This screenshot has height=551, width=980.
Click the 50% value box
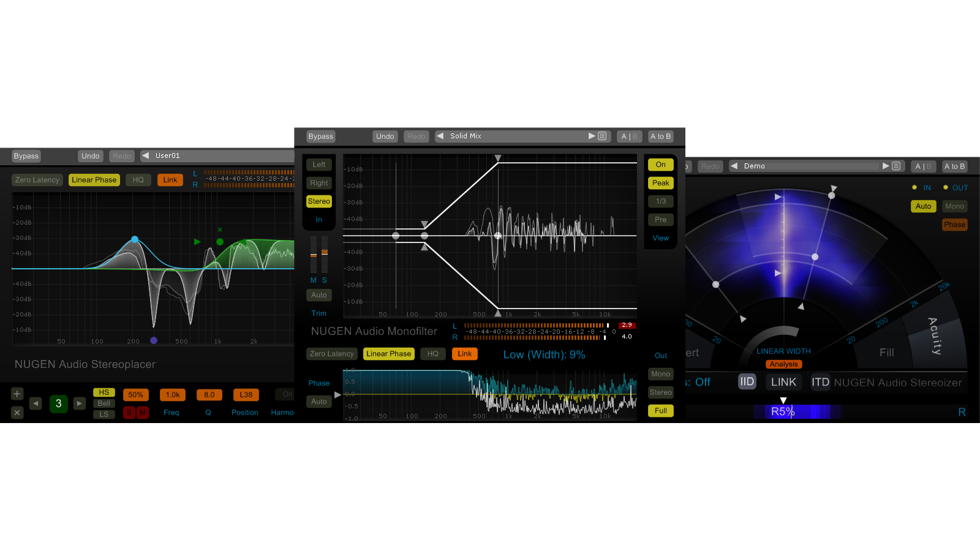point(136,395)
